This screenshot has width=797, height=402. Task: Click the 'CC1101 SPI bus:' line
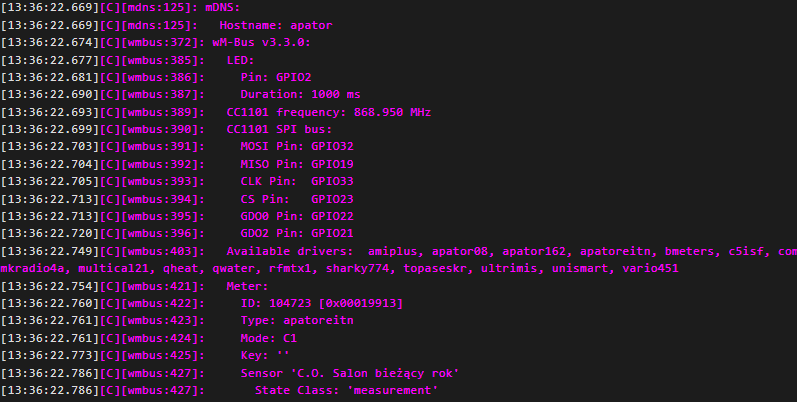click(x=279, y=129)
